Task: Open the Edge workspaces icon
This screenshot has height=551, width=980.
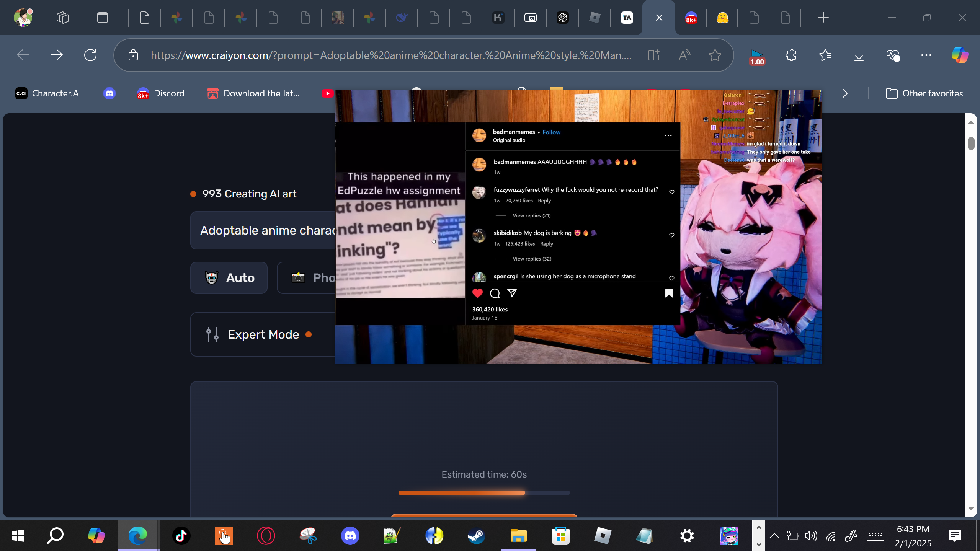Action: pos(62,18)
